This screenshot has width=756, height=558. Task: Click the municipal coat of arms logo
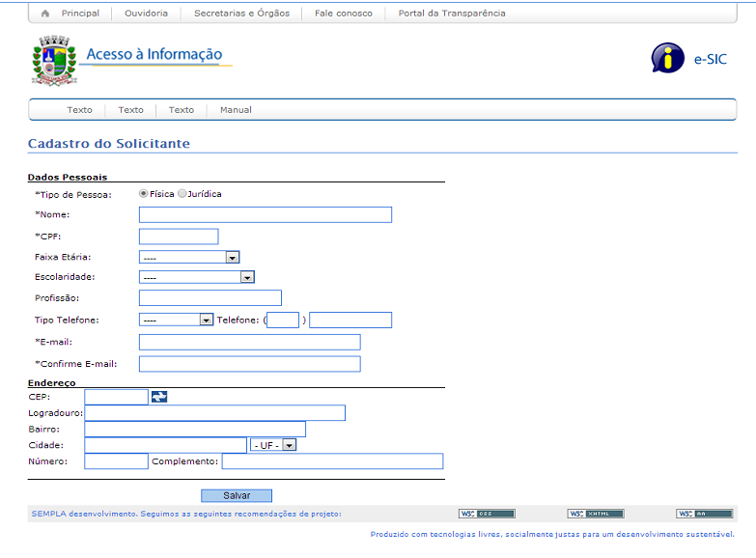pyautogui.click(x=53, y=62)
